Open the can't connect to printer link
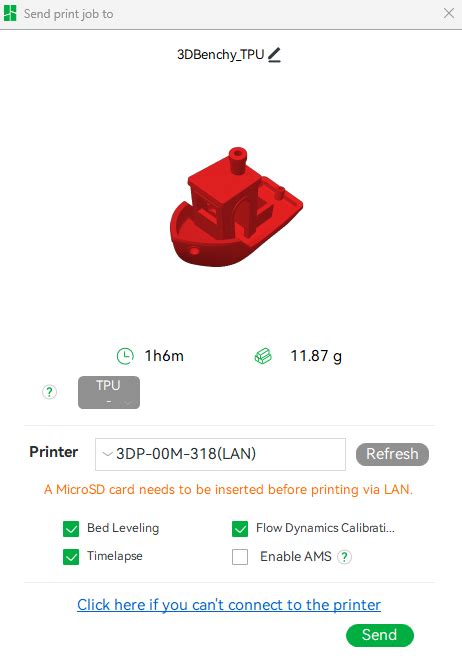 (x=229, y=605)
